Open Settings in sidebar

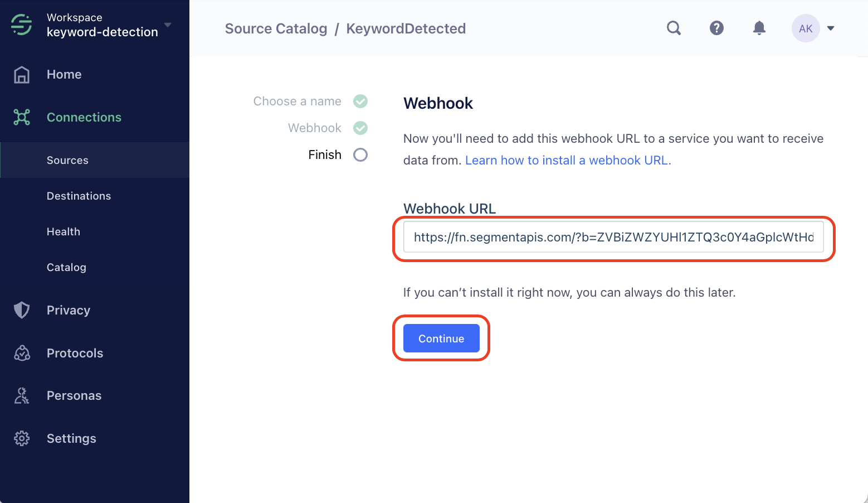71,438
